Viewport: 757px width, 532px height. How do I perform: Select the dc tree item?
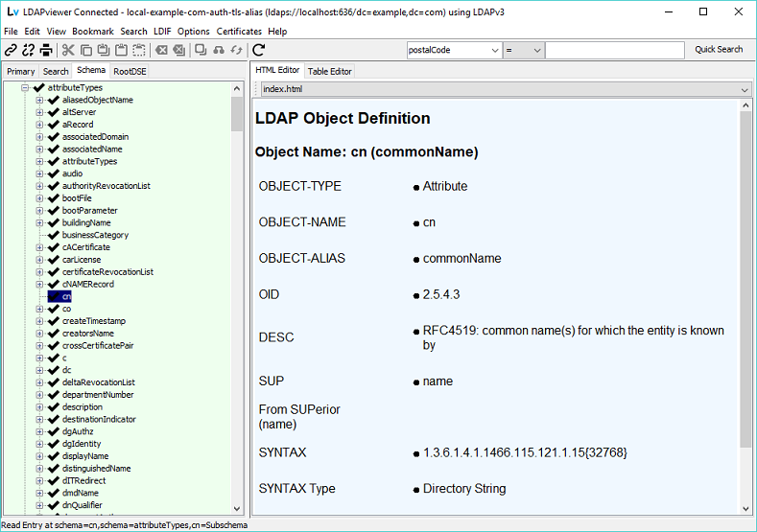tap(66, 370)
